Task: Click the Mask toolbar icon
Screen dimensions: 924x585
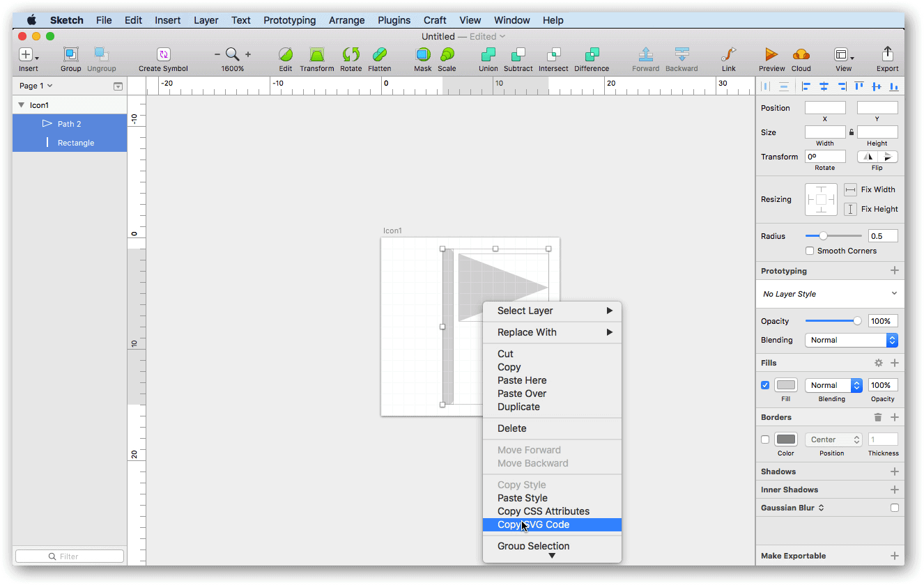Action: [x=423, y=55]
